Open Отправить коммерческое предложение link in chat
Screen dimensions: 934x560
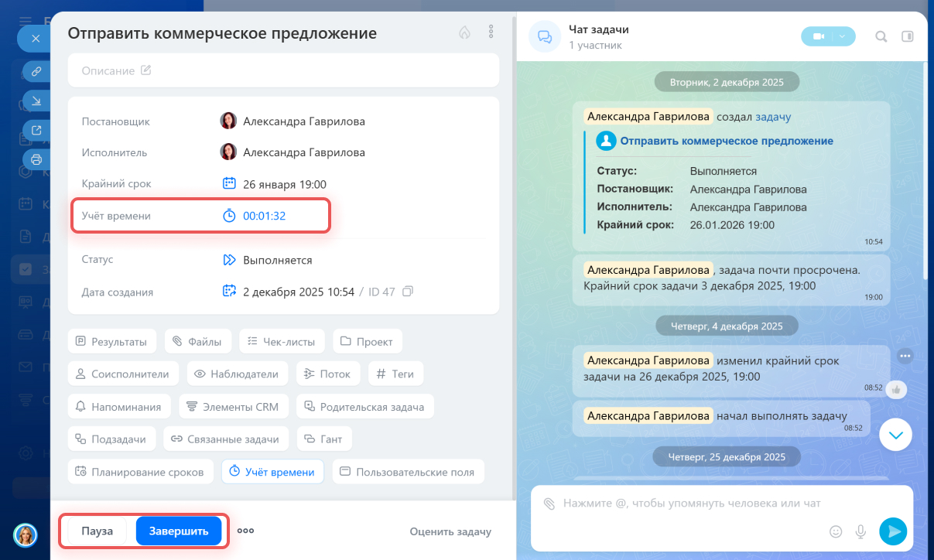727,141
